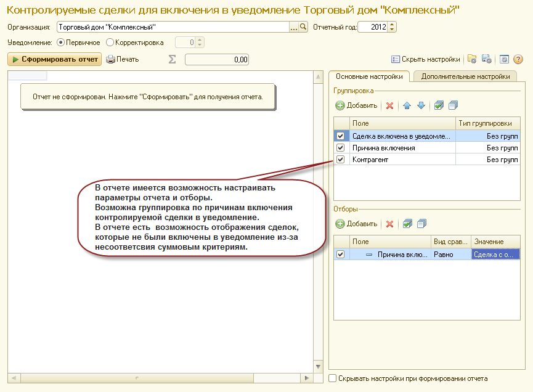Click the Значение column header

(495, 242)
